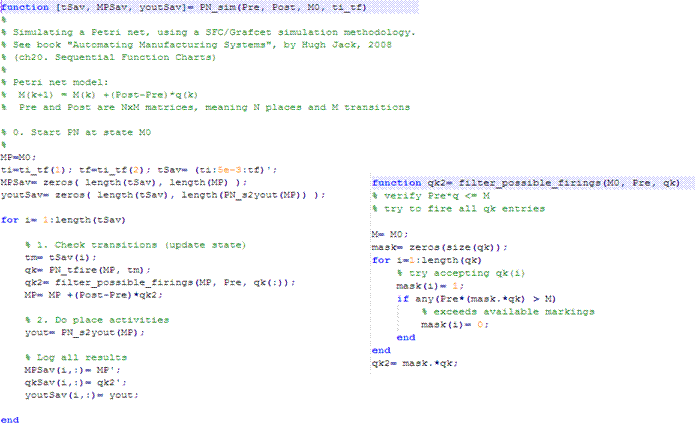Click the 'youtSav= zeros(' line
Viewport: 695px width, 435px height.
click(163, 195)
